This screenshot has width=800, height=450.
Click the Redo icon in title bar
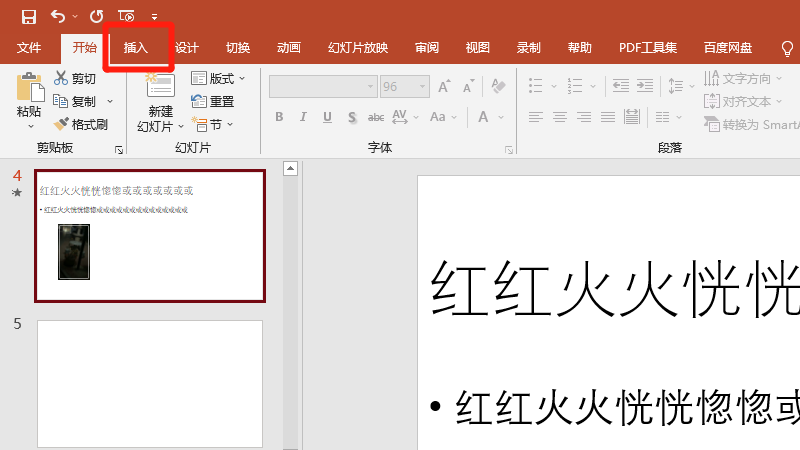[96, 16]
